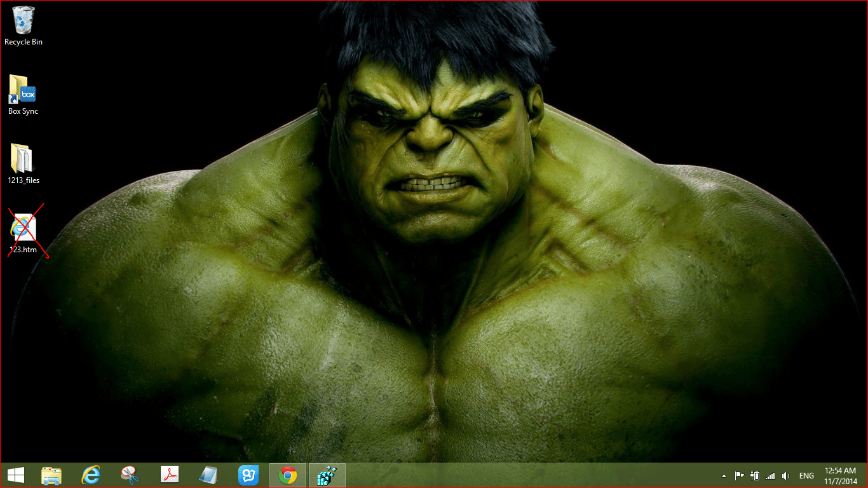Open Adobe Reader from the taskbar

click(x=170, y=475)
